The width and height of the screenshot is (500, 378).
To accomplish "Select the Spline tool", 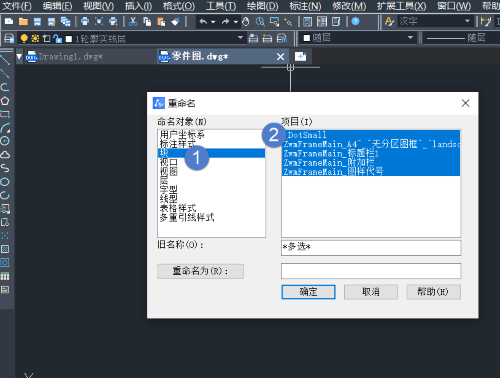I will point(5,168).
